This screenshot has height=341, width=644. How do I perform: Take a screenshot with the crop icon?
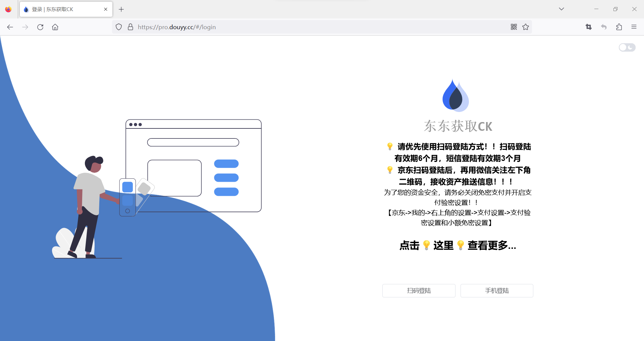[589, 27]
